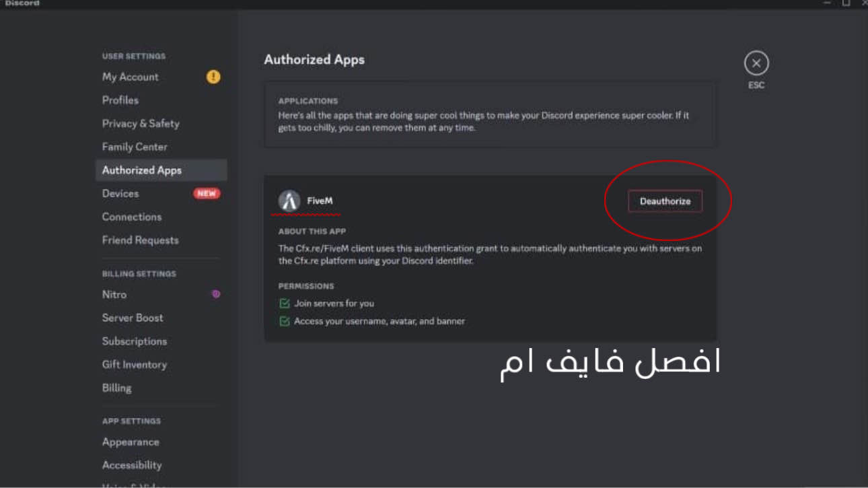Open Server Boost billing settings

133,318
